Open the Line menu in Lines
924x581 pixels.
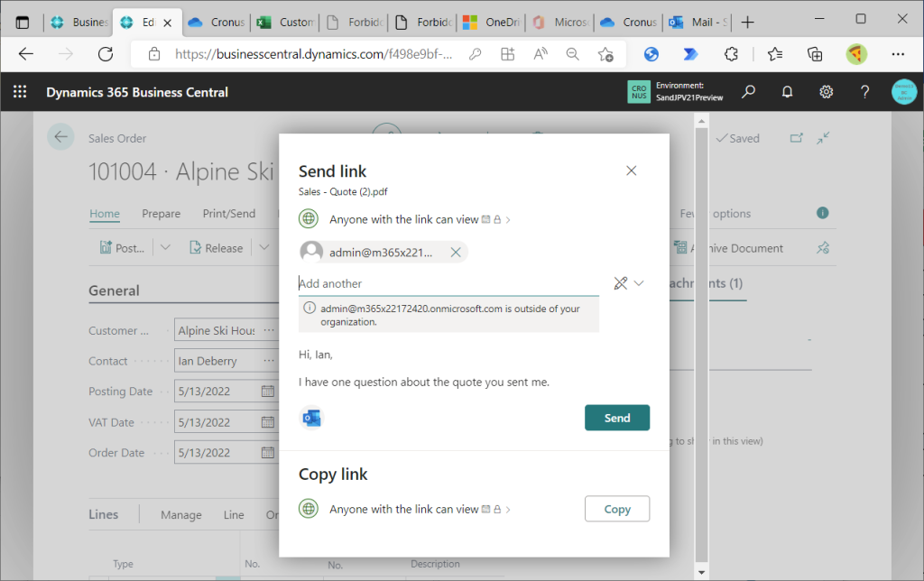point(234,514)
